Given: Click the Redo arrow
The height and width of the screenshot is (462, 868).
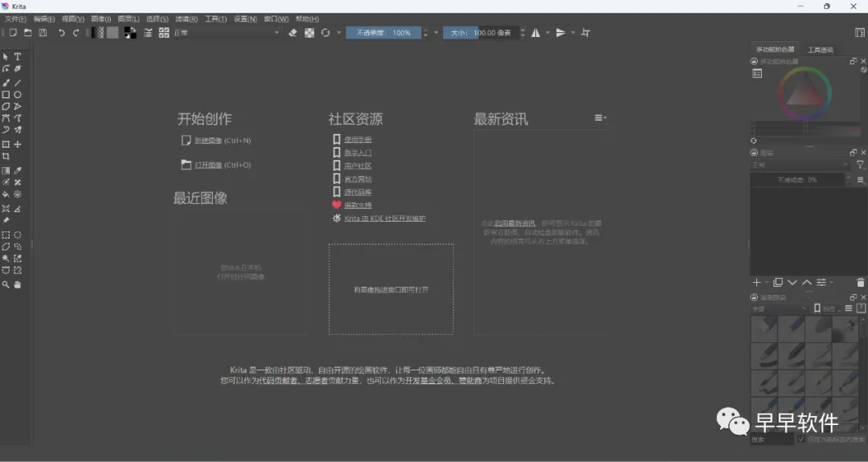Looking at the screenshot, I should pos(76,33).
